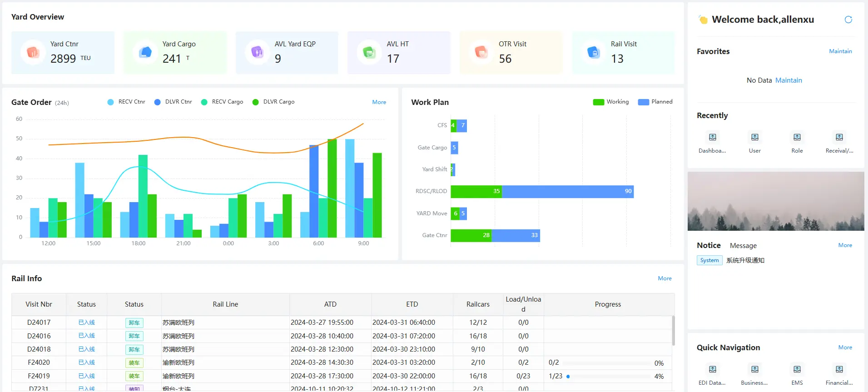
Task: Click the 装车 tag for F24020
Action: click(134, 363)
